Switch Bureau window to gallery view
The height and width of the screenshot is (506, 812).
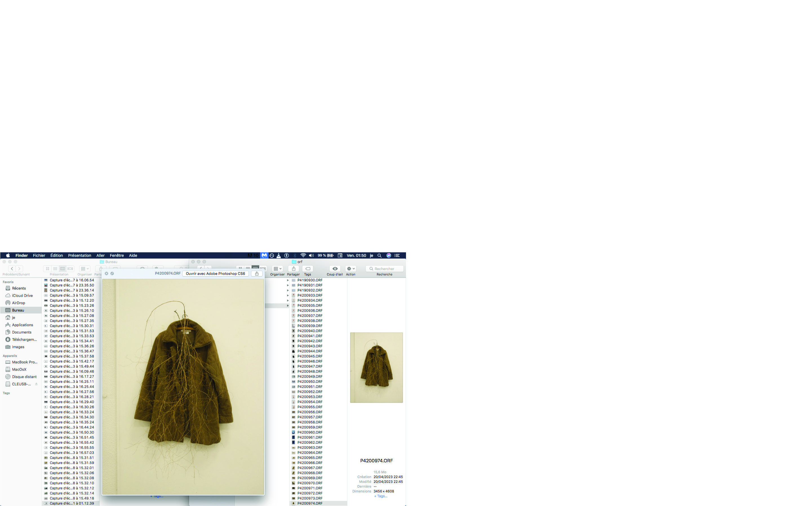click(x=70, y=269)
